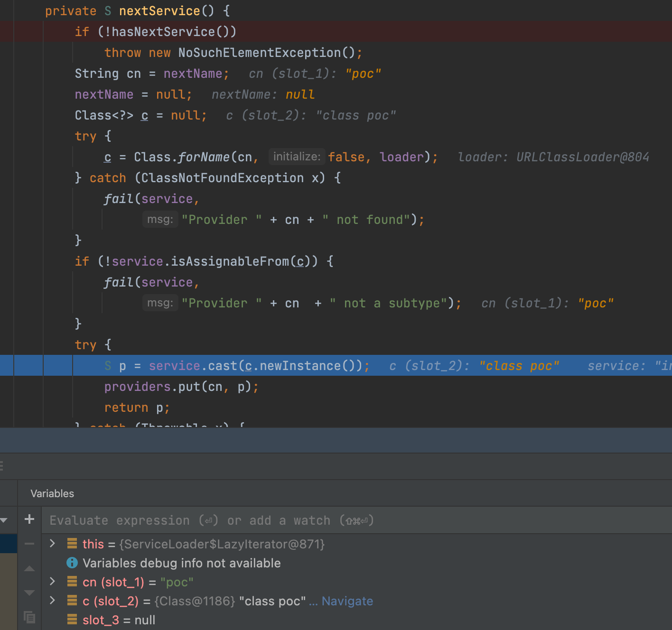Click the field icon beside c (slot_2)
672x630 pixels.
coord(72,601)
